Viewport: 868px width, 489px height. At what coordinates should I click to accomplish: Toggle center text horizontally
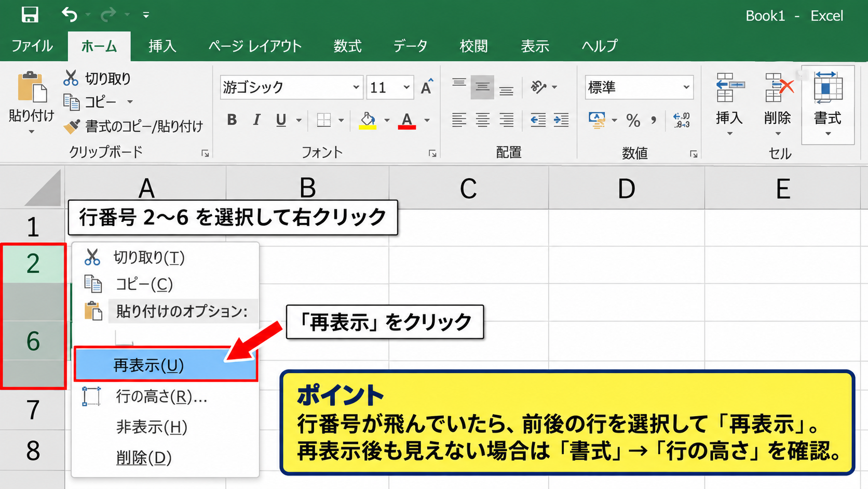(x=483, y=120)
